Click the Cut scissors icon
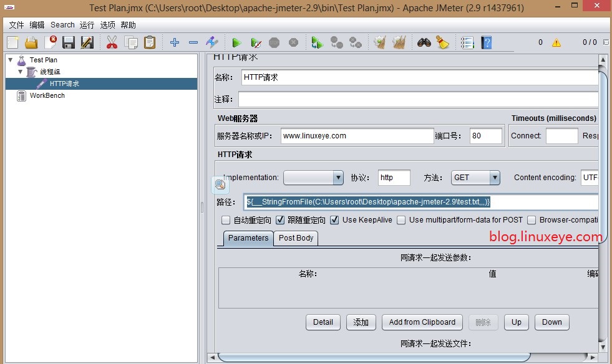This screenshot has width=612, height=364. click(x=112, y=42)
